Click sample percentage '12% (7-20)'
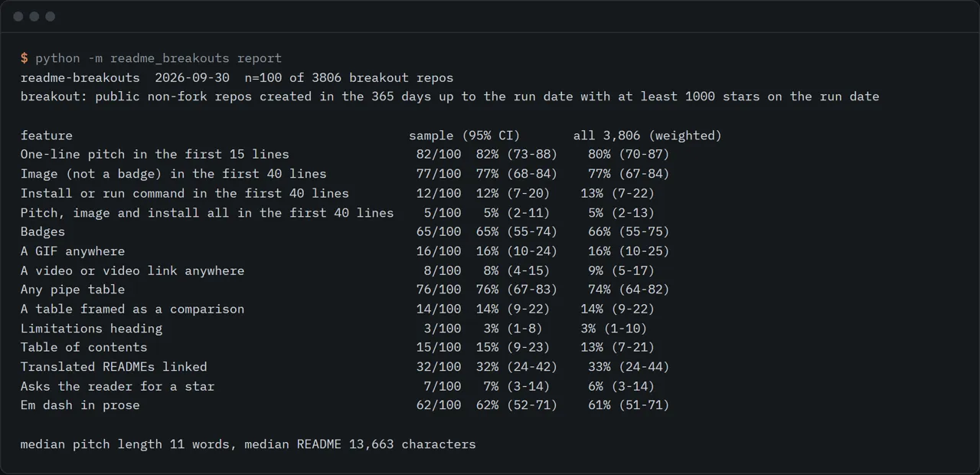This screenshot has height=475, width=980. coord(513,193)
